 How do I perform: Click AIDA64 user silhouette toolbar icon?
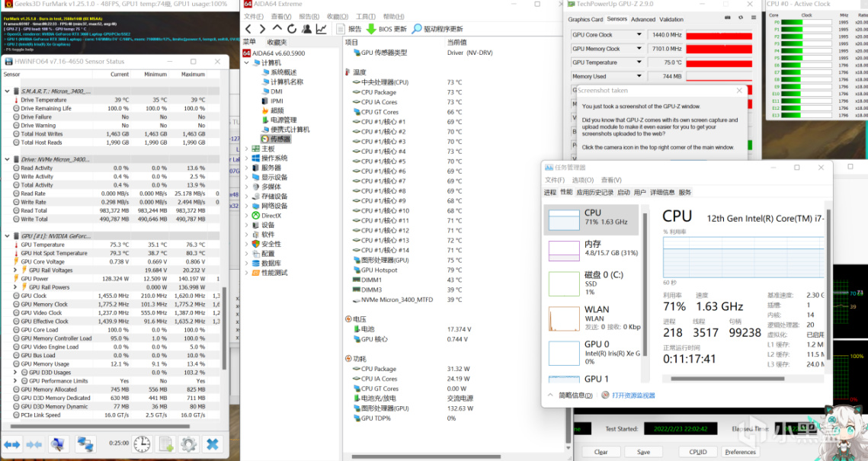click(306, 29)
